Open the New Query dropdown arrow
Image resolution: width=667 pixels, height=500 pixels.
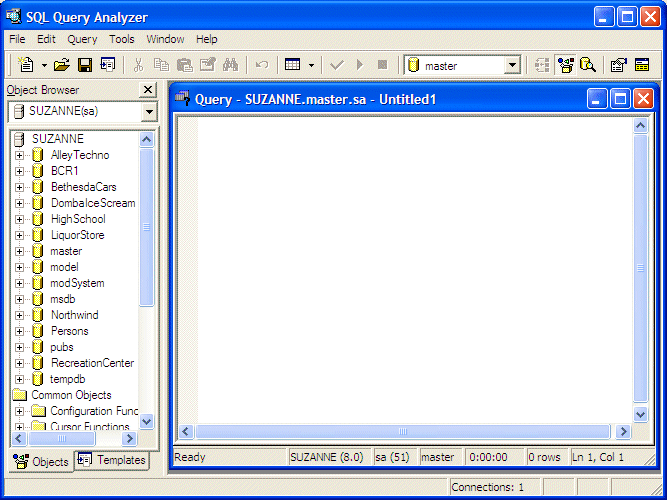(x=44, y=65)
